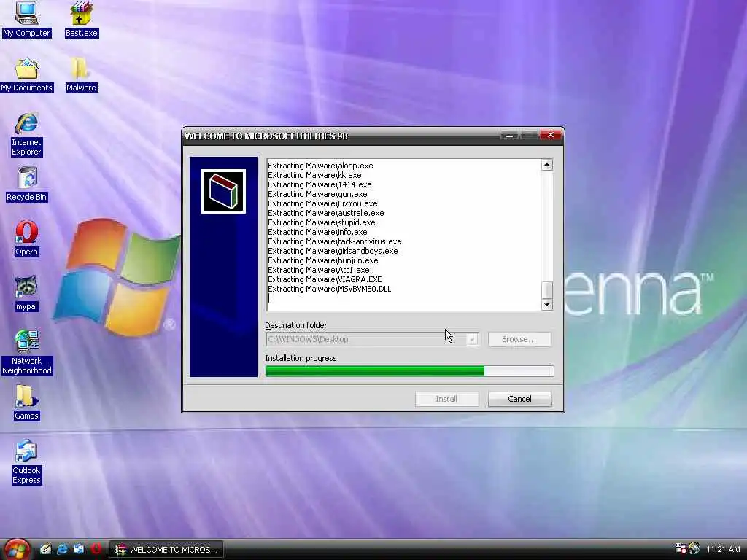Click the 'Extracting Malware\aloap.exe' line
This screenshot has height=560, width=747.
[x=320, y=166]
